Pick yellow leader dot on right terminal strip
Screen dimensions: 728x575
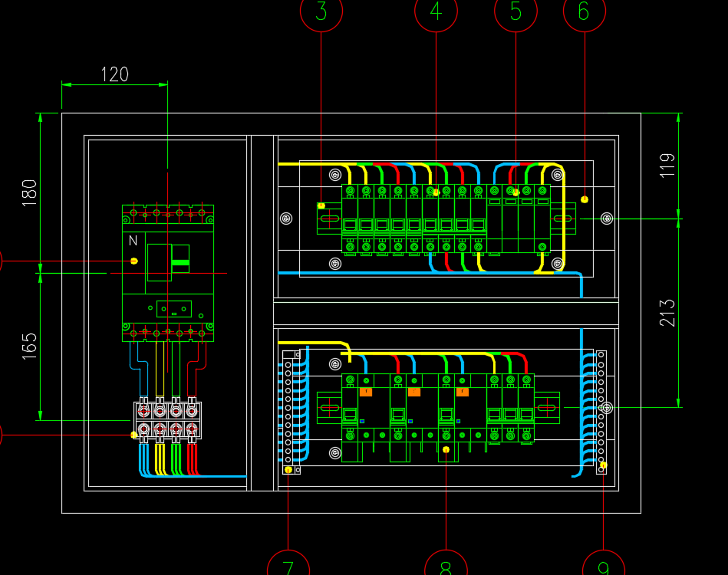click(x=603, y=465)
